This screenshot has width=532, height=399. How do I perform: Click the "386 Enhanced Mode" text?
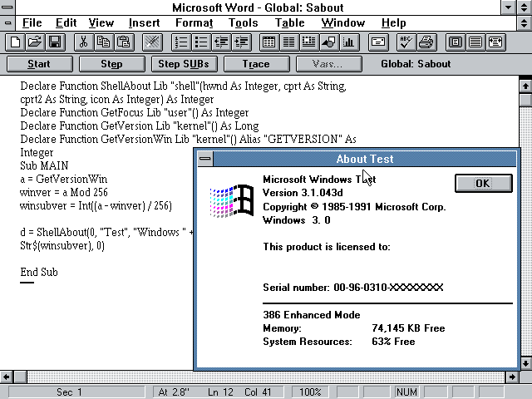pos(312,315)
